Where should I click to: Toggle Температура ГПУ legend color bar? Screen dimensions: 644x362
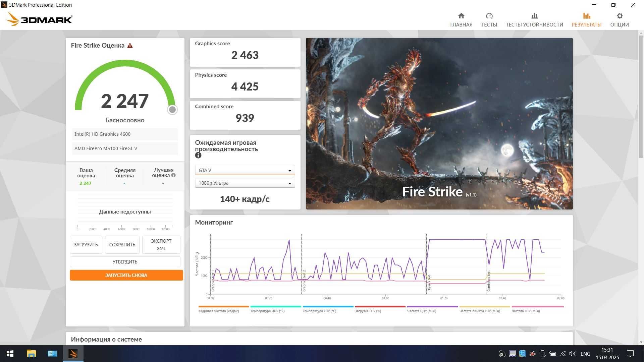[328, 306]
